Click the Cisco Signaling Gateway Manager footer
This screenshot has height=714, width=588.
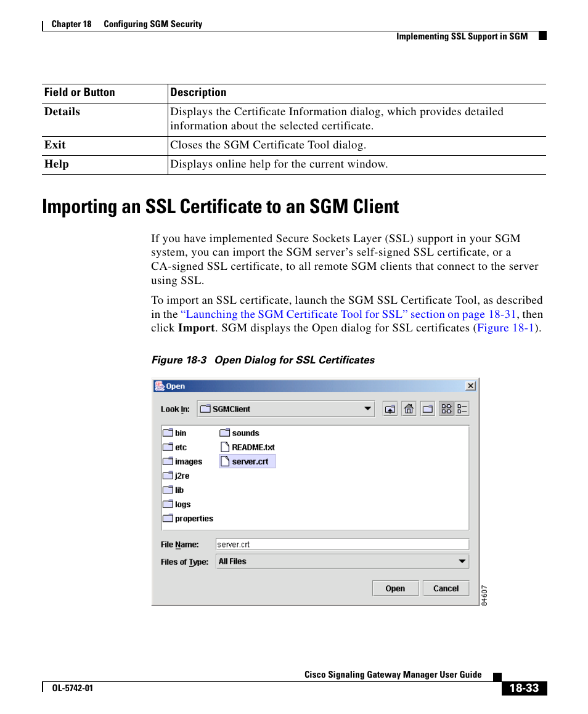point(393,675)
